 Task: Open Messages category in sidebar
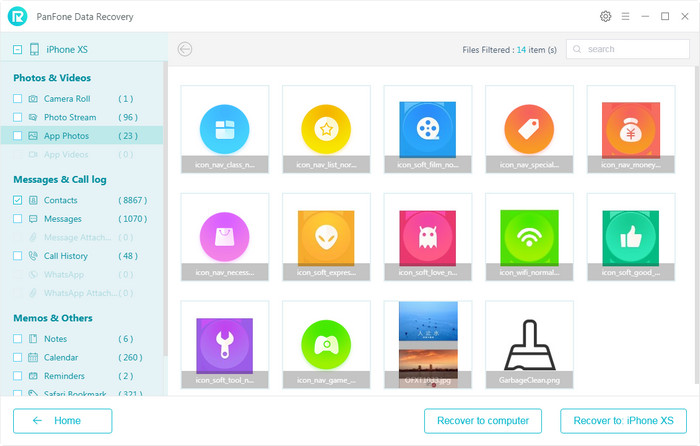pos(62,219)
